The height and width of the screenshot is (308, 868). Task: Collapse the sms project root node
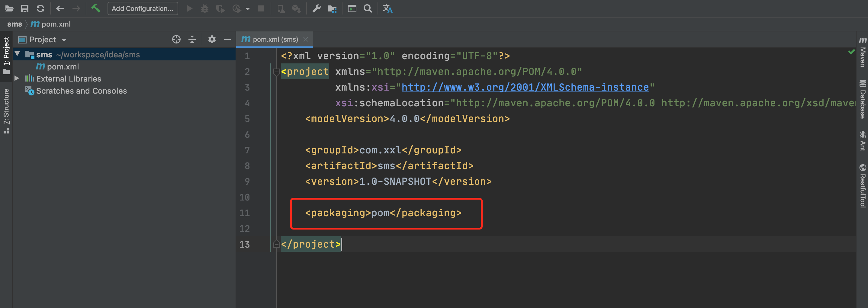[18, 54]
